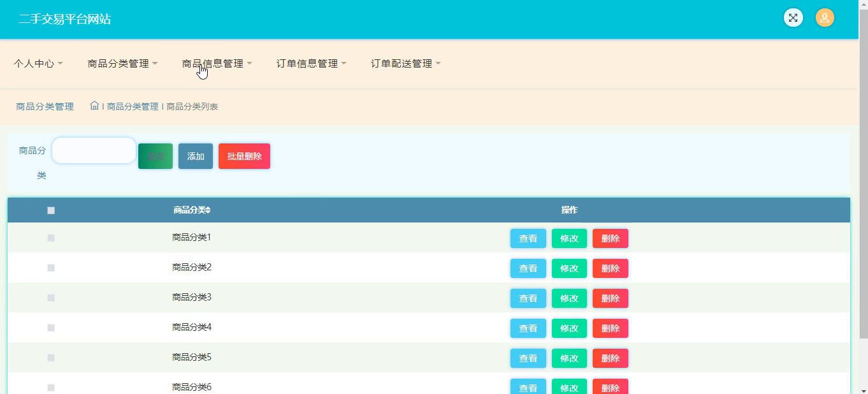This screenshot has width=868, height=394.
Task: Click the fullscreen toggle icon in header
Action: [793, 18]
